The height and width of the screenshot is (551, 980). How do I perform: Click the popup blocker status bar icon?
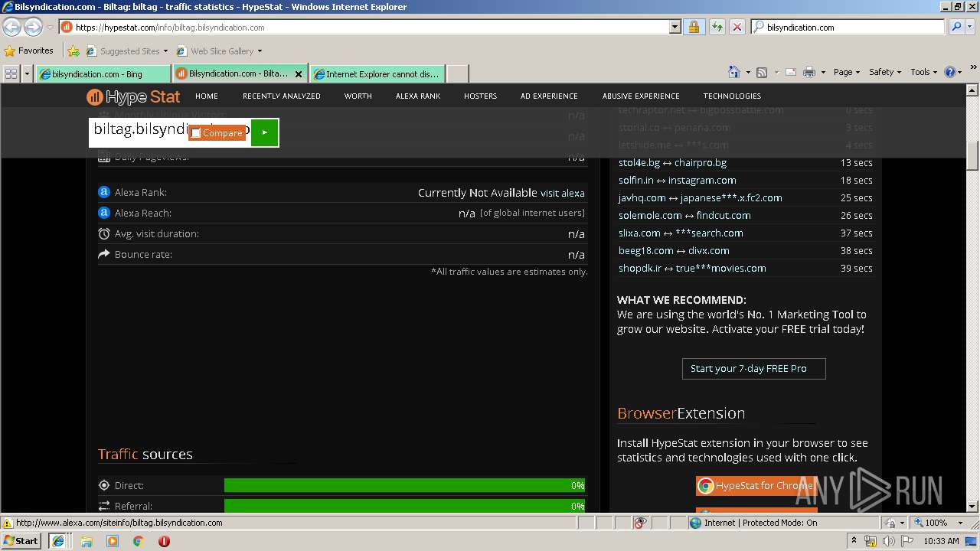pyautogui.click(x=640, y=523)
